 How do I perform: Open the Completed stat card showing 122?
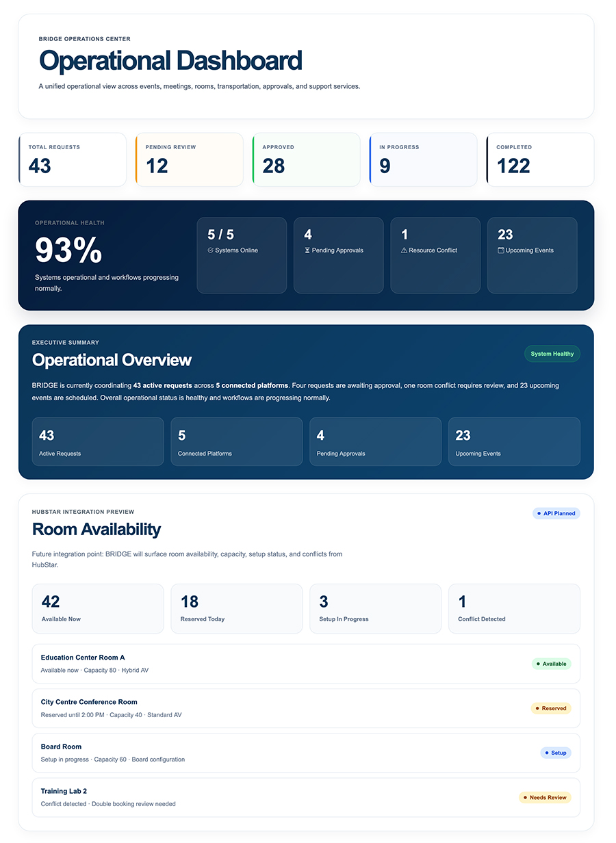click(x=541, y=159)
